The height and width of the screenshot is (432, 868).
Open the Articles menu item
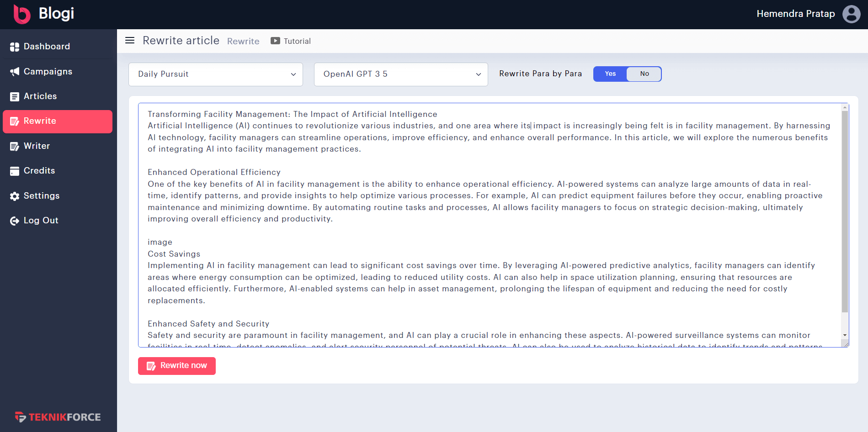click(40, 96)
